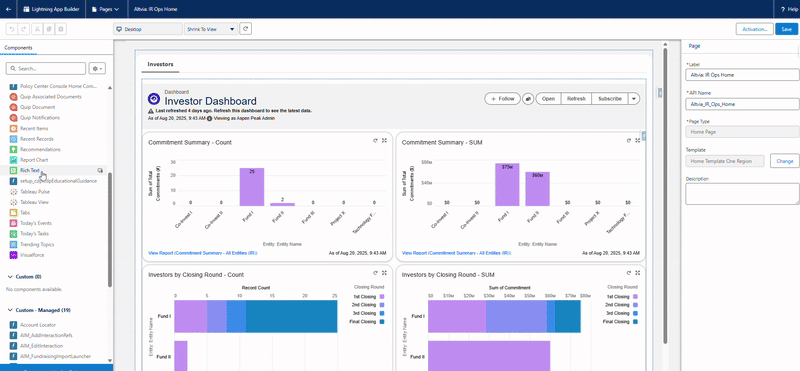This screenshot has width=800, height=371.
Task: Open the dashboard actions dropdown arrow after Subscribe
Action: click(634, 98)
